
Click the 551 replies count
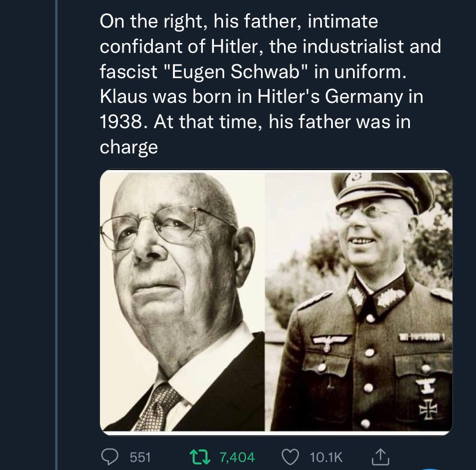140,457
